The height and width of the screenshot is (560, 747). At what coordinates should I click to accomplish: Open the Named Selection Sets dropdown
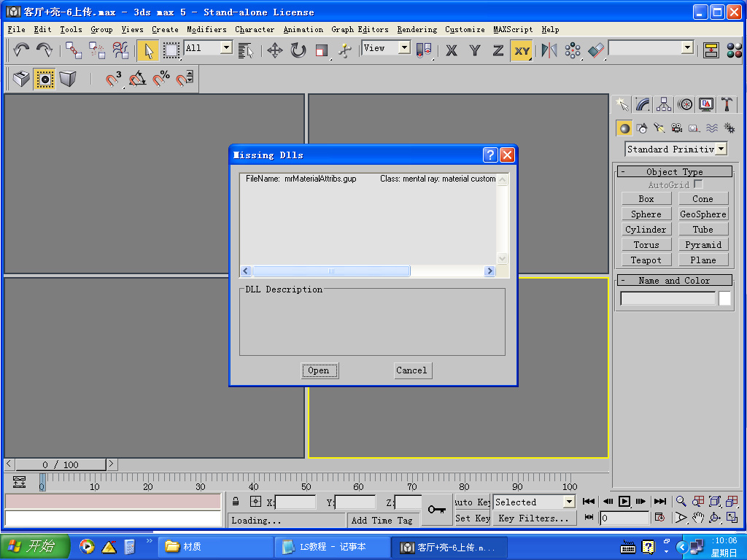(x=687, y=47)
